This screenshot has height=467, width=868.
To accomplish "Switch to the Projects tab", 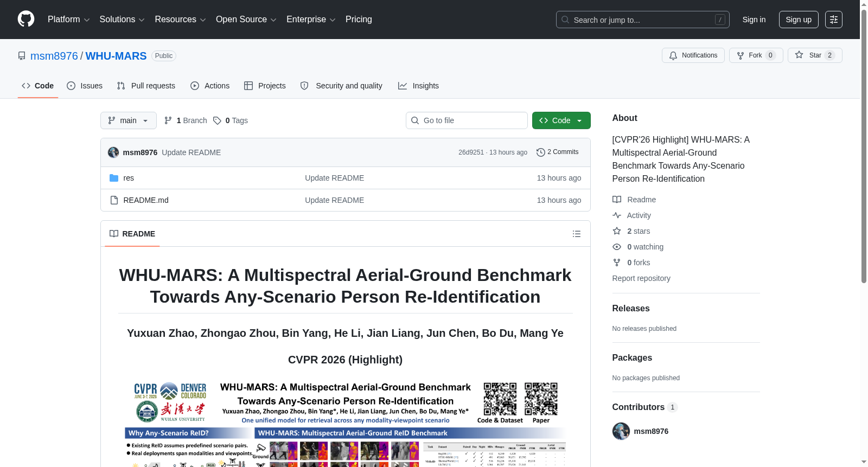I will (265, 86).
